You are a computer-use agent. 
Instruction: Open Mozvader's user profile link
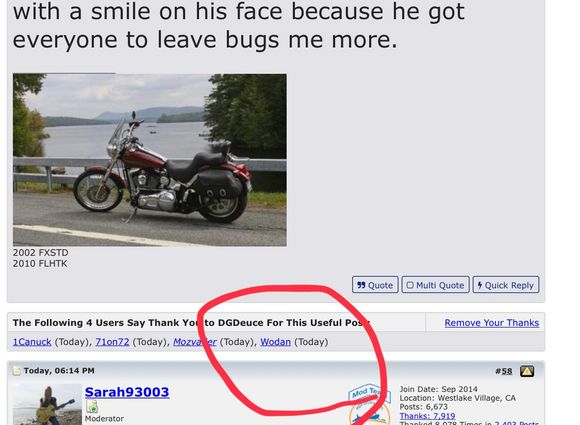point(195,342)
